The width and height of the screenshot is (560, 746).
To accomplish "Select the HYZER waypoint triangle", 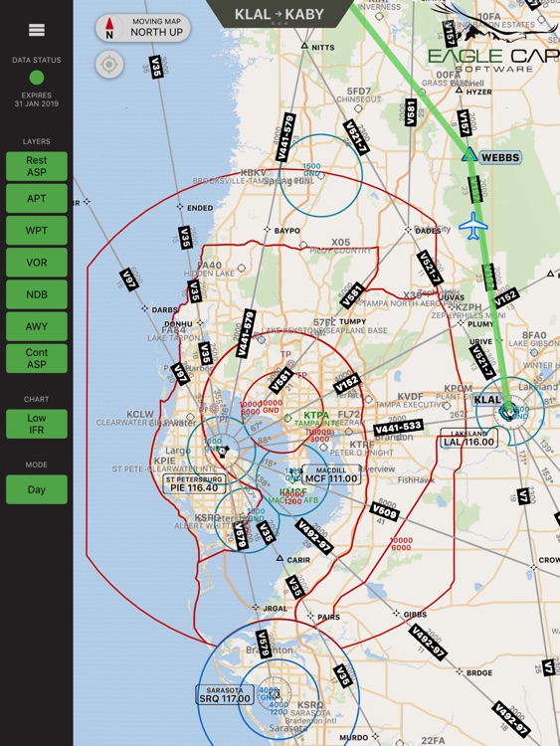I will pyautogui.click(x=460, y=90).
